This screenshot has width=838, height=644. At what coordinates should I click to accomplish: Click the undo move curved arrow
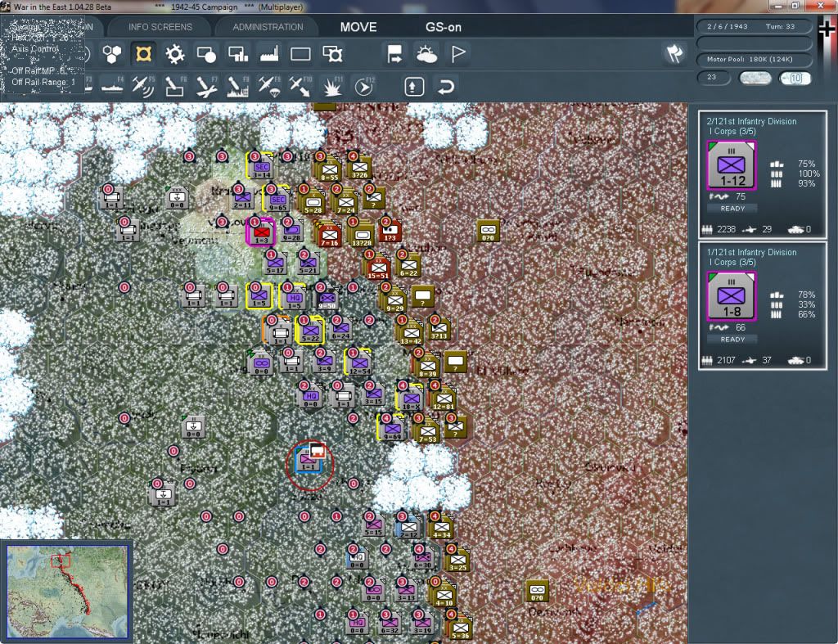coord(446,86)
